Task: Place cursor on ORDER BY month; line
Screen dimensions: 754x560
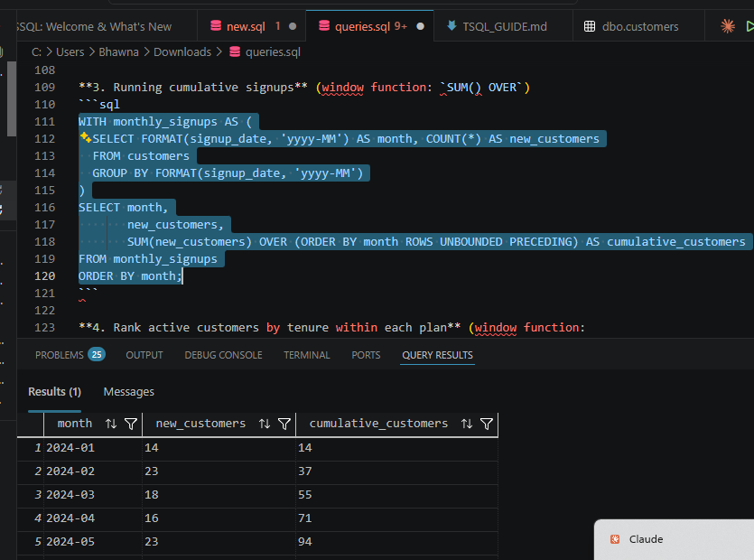Action: coord(130,276)
